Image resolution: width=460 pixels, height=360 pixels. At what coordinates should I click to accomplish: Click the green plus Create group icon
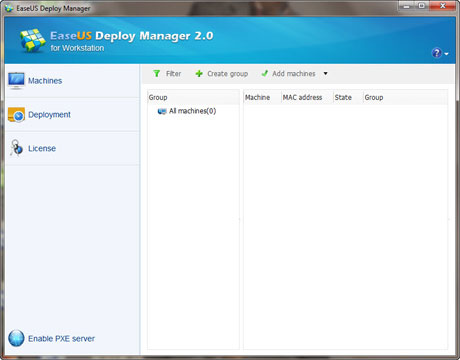[199, 74]
